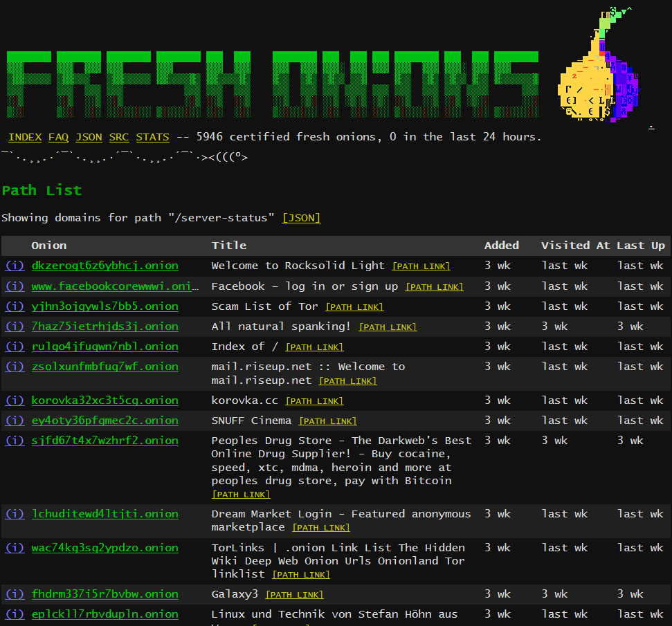Image resolution: width=672 pixels, height=626 pixels.
Task: Open the FAQ navigation link
Action: click(x=58, y=137)
